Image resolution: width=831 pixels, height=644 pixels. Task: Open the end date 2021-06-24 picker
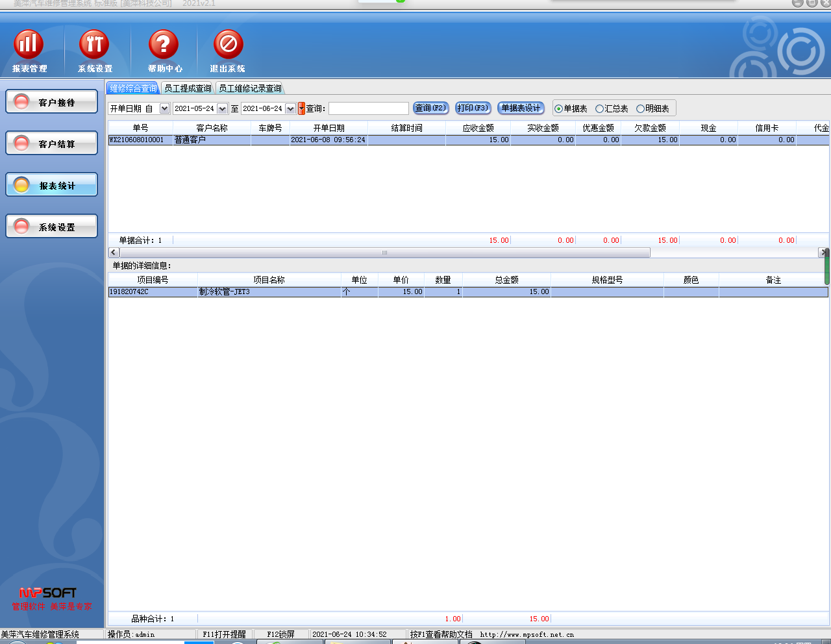point(291,108)
